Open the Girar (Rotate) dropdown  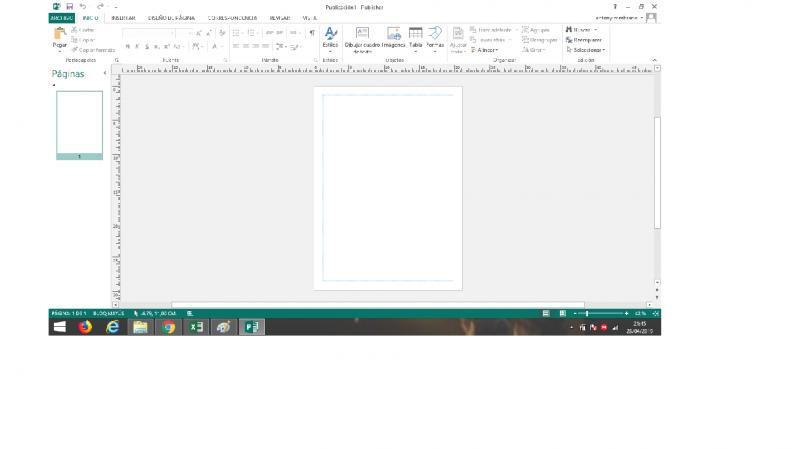(534, 50)
